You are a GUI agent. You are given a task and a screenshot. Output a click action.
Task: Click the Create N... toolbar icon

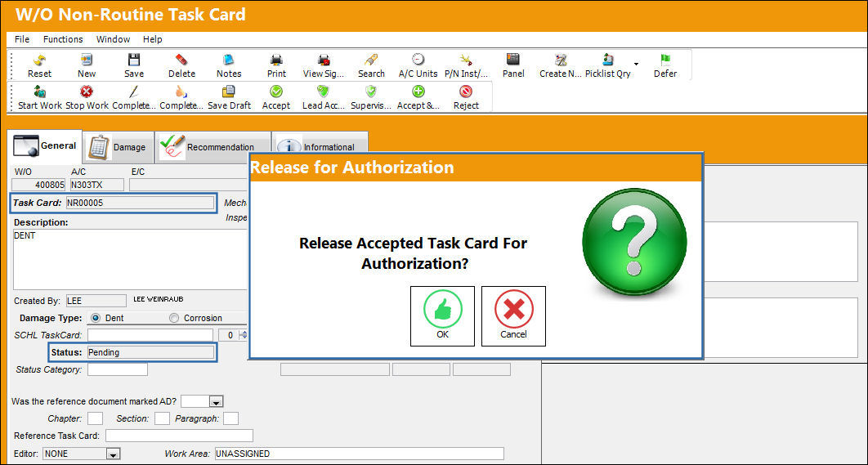561,60
